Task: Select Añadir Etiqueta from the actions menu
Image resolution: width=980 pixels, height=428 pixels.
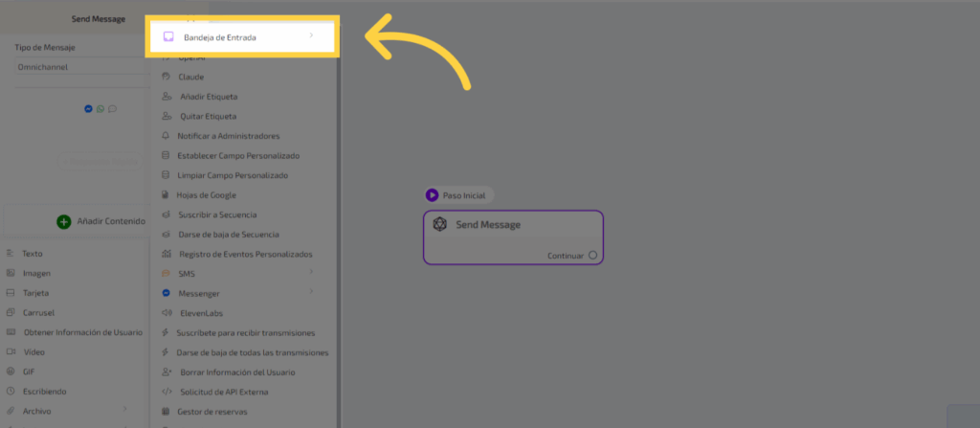Action: pos(209,97)
